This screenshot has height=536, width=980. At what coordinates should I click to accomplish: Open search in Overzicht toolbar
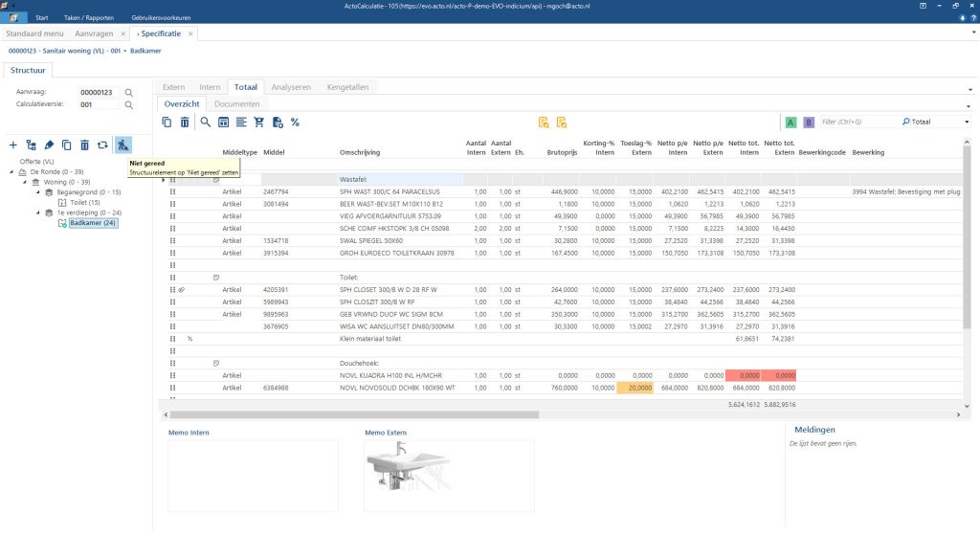[205, 123]
